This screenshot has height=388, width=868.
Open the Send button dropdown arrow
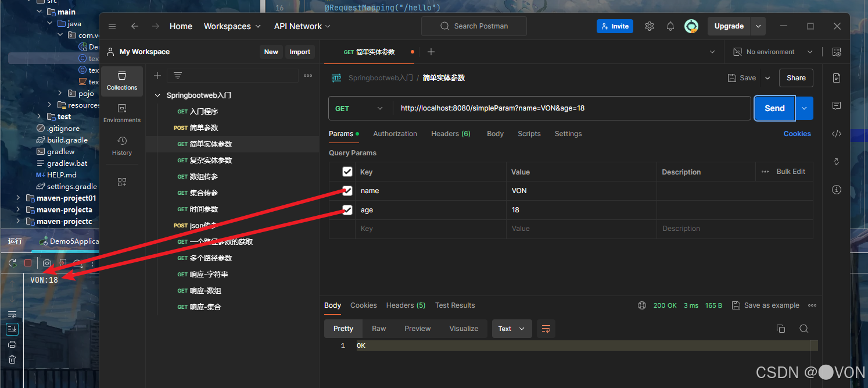pyautogui.click(x=804, y=108)
